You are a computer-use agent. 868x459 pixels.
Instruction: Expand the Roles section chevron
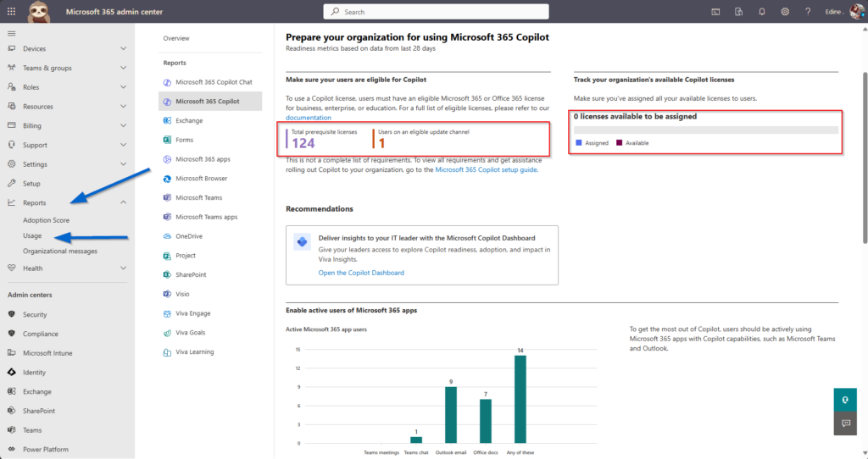tap(124, 87)
